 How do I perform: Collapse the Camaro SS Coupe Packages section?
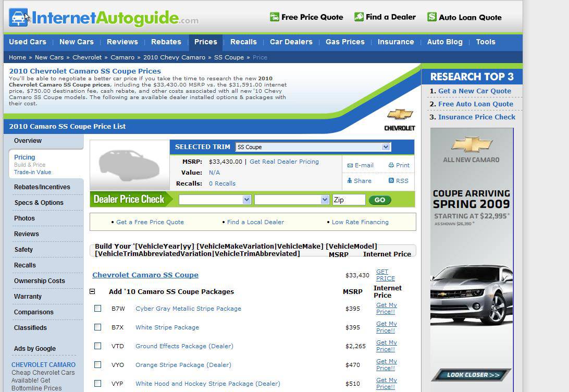[92, 291]
